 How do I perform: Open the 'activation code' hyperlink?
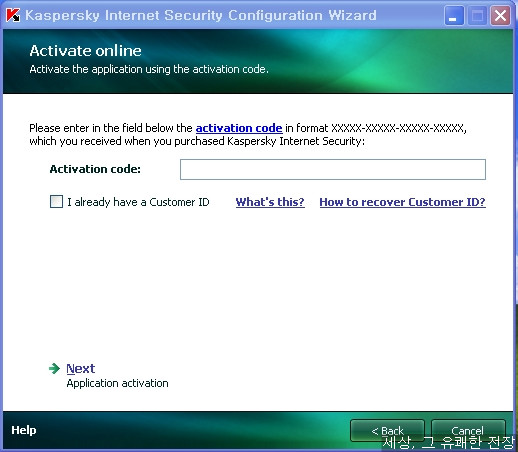pos(239,128)
